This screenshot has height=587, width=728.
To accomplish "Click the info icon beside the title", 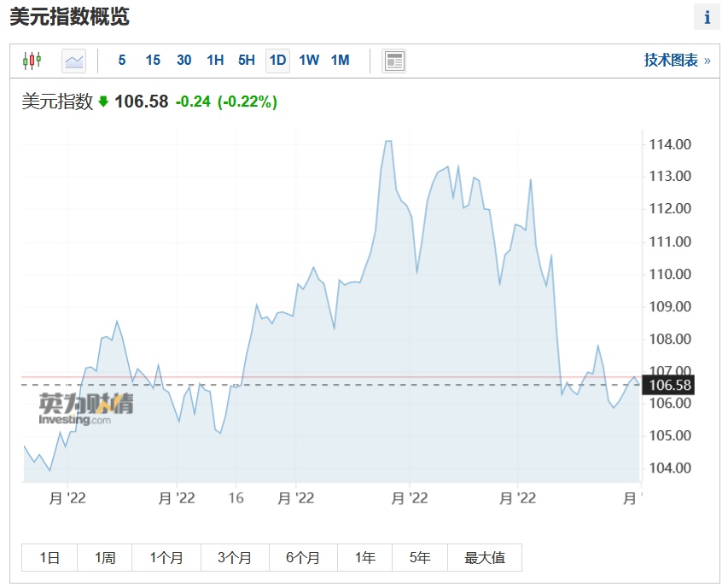I will click(707, 17).
